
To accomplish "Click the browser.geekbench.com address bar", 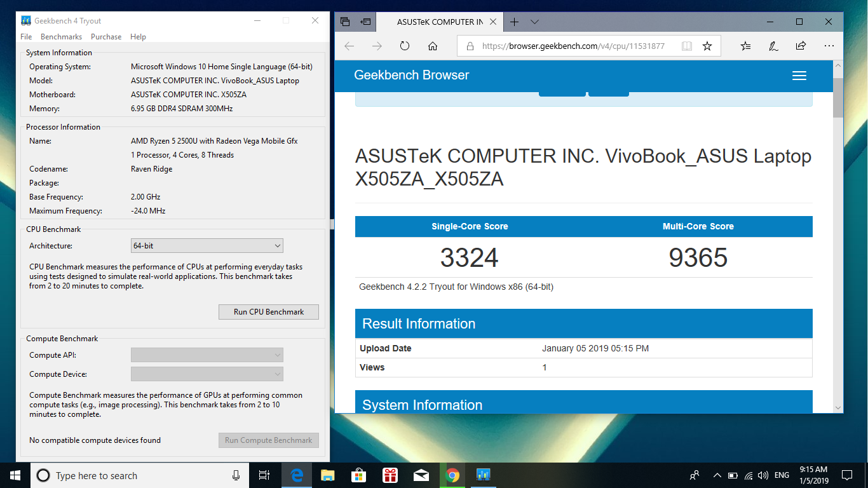I will pos(573,46).
